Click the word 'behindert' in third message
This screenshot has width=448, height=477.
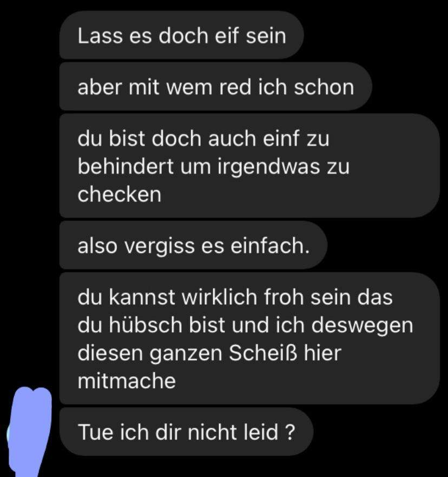point(126,166)
